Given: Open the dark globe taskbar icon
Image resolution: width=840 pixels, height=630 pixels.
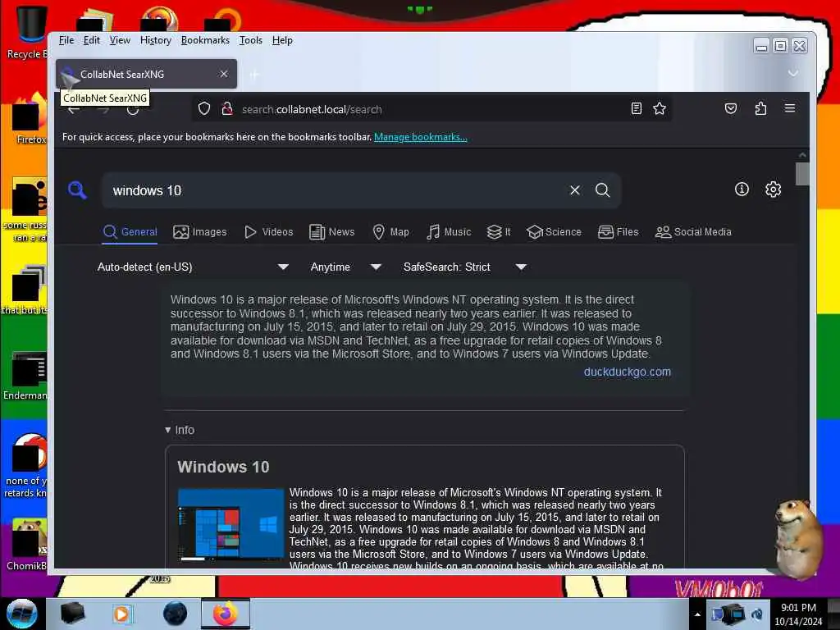Looking at the screenshot, I should [x=176, y=614].
